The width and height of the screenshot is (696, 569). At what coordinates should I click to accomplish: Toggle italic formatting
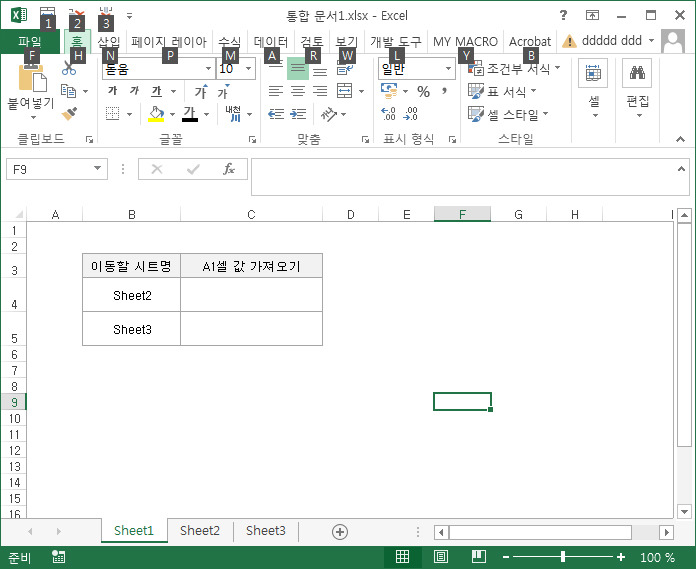pyautogui.click(x=134, y=91)
